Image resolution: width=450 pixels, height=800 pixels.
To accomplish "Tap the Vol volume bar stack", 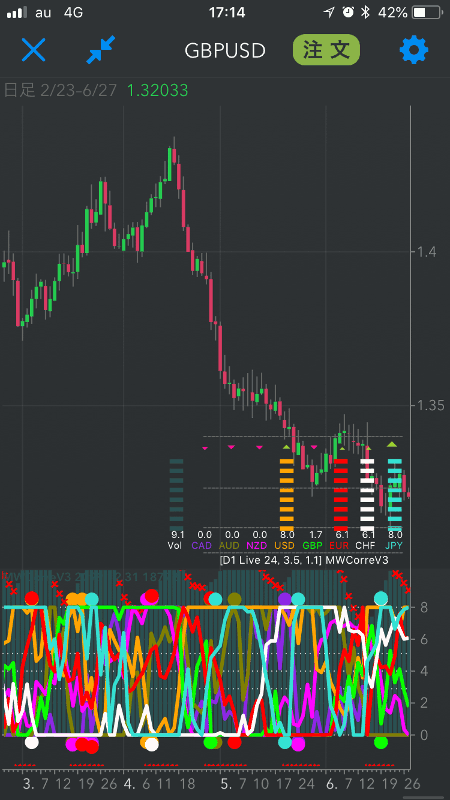I will pos(176,492).
